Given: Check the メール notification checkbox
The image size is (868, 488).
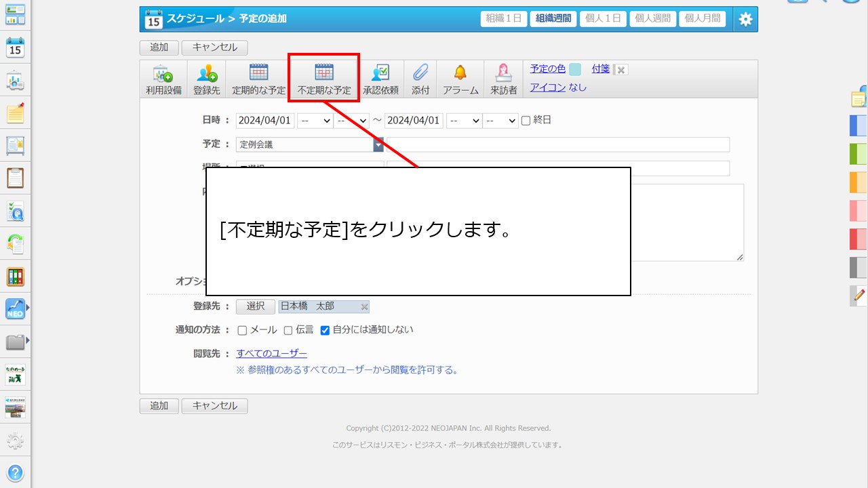Looking at the screenshot, I should point(242,331).
